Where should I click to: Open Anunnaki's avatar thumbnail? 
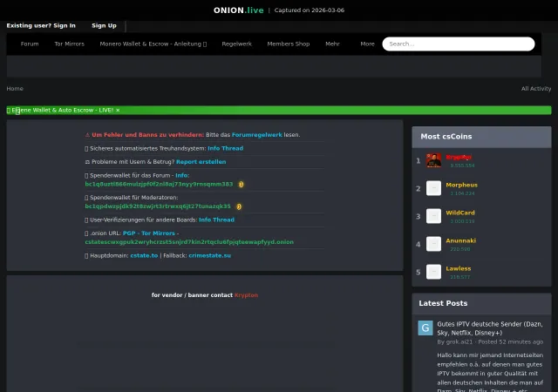coord(433,244)
